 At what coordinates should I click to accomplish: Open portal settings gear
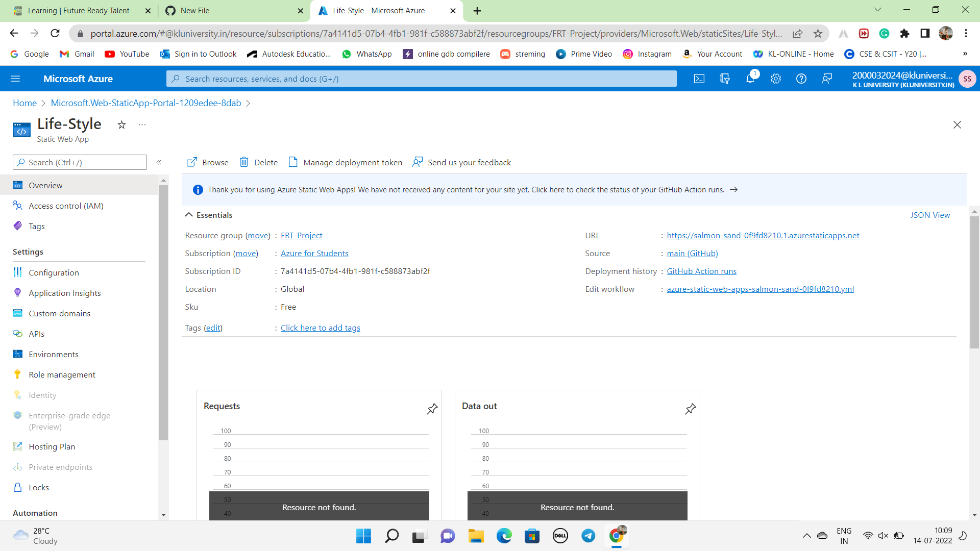tap(776, 79)
